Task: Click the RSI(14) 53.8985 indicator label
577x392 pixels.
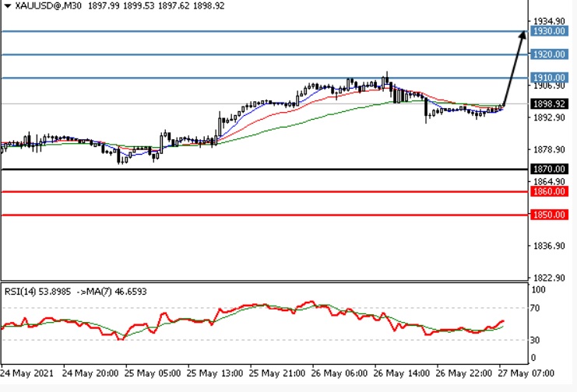Action: [x=37, y=292]
